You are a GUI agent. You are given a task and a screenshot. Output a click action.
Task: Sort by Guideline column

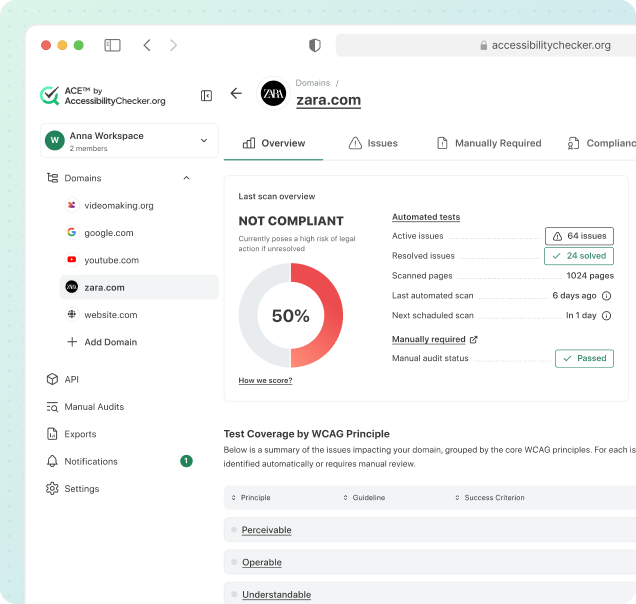(364, 498)
